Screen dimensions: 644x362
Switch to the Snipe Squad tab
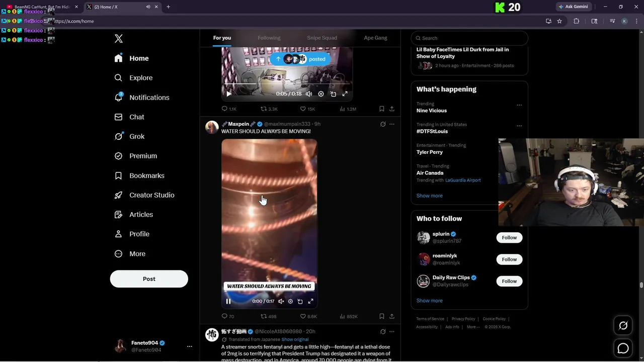click(322, 38)
